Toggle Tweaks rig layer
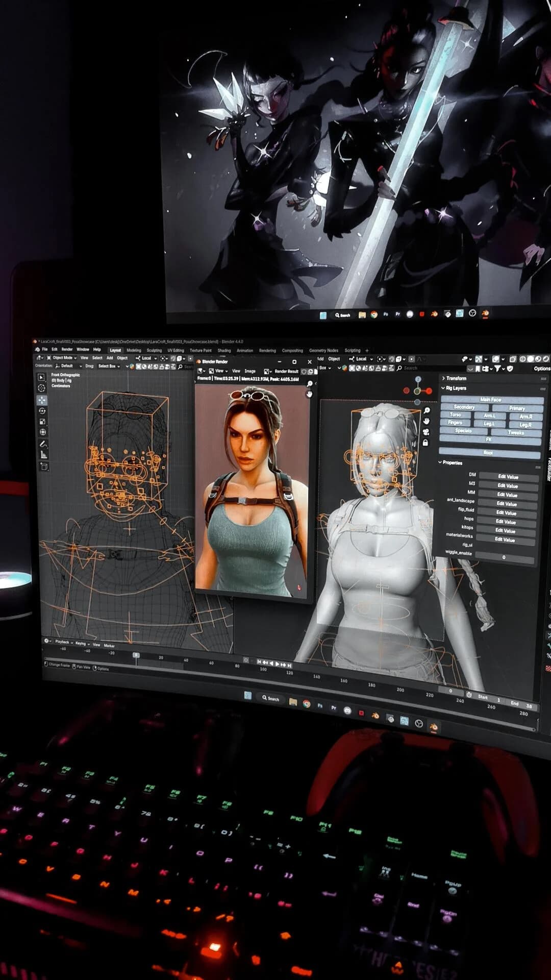 pyautogui.click(x=516, y=433)
